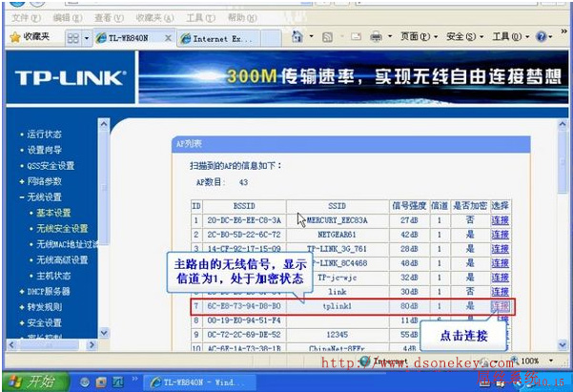Viewport: 573px width, 392px height.
Task: Expand the Print dropdown arrow
Action: coord(390,36)
